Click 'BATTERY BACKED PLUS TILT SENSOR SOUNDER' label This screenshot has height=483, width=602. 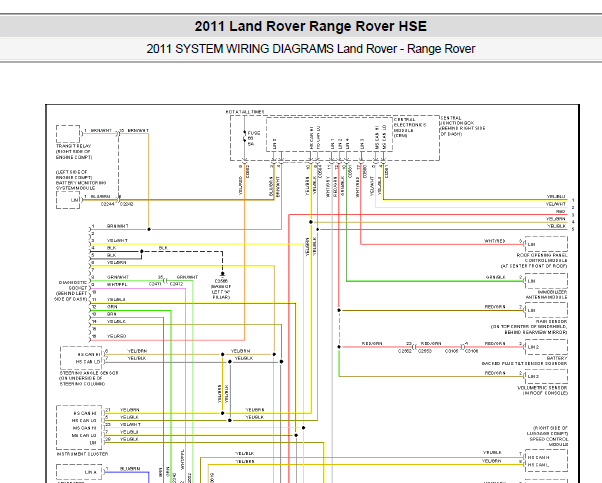524,361
